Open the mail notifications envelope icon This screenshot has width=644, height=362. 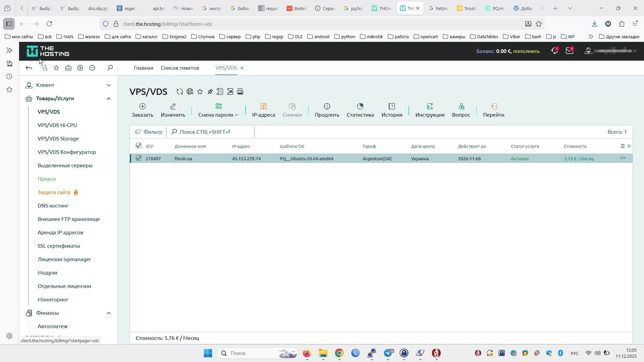569,51
